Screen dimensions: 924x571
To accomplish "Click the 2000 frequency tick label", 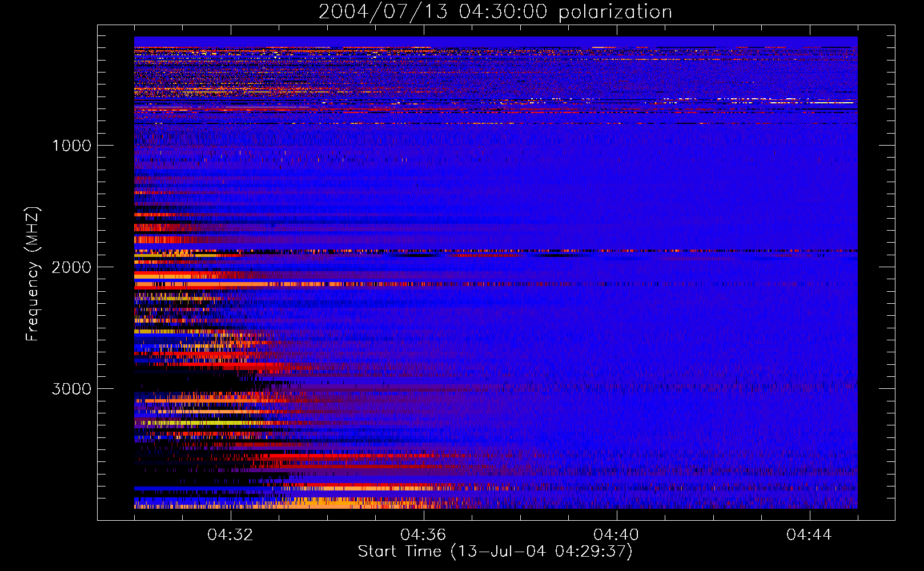I will (x=71, y=267).
